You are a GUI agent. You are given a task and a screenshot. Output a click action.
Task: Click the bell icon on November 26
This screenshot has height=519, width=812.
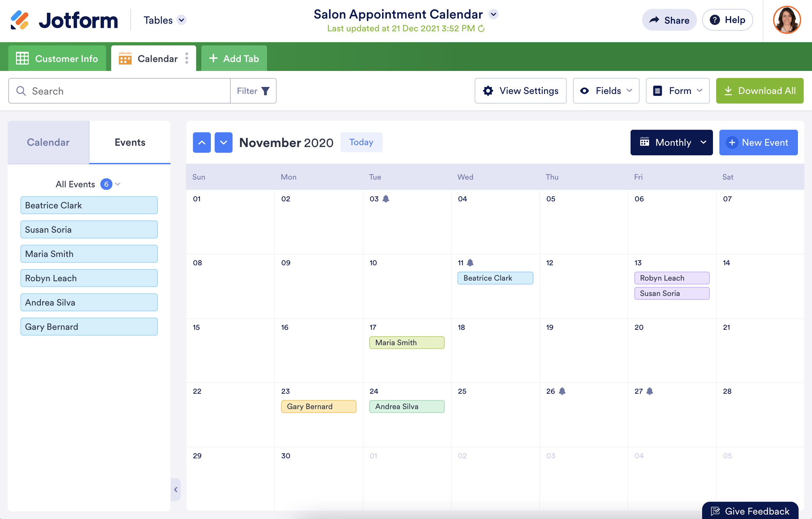[562, 391]
